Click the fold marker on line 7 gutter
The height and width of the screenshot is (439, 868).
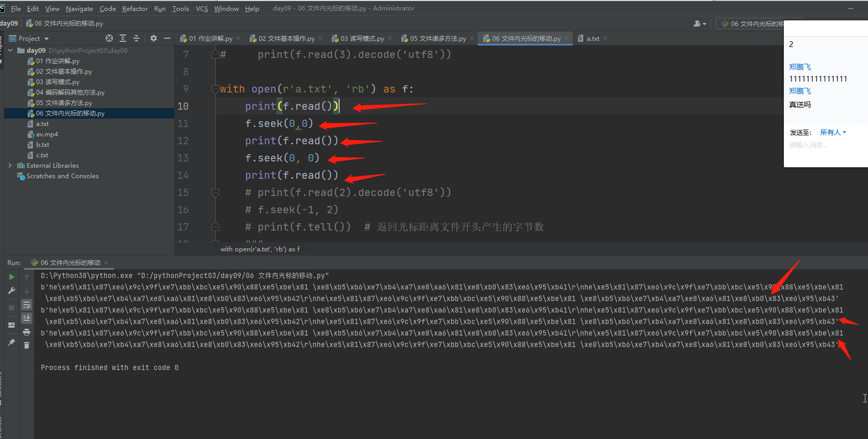pos(215,54)
